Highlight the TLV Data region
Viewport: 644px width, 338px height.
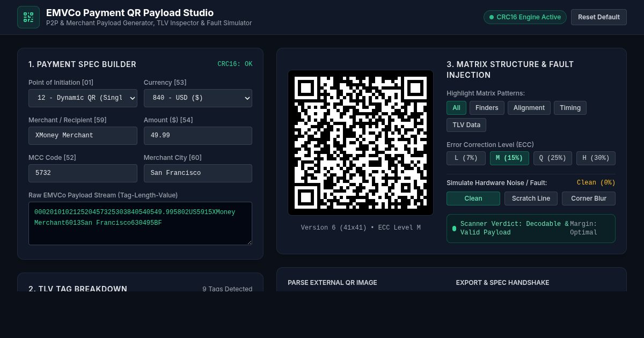(466, 125)
